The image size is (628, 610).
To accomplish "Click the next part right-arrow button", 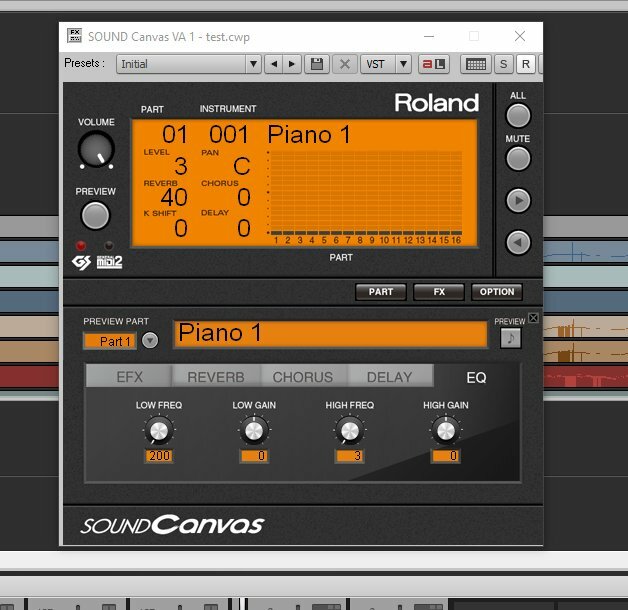I will 518,200.
